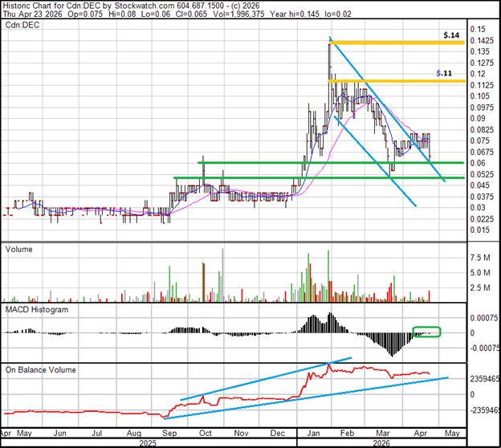Click the deepest MACD histogram trough in March
Viewport: 501px width, 448px height.
pos(392,353)
